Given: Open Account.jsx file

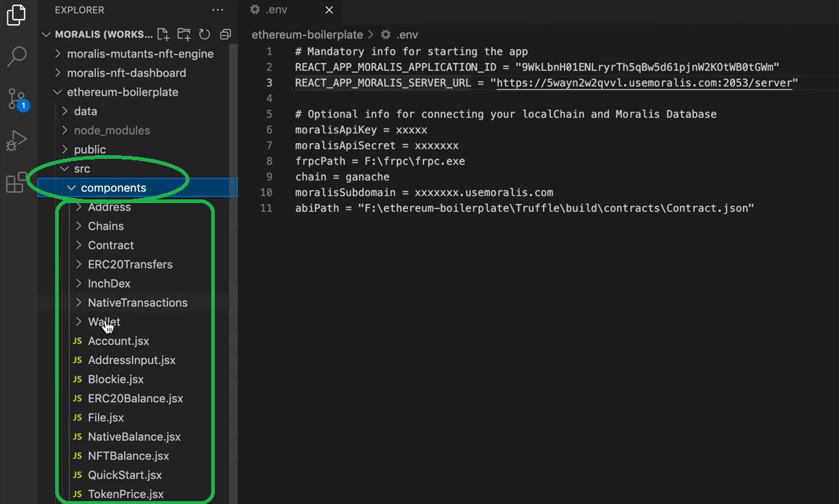Looking at the screenshot, I should [118, 341].
